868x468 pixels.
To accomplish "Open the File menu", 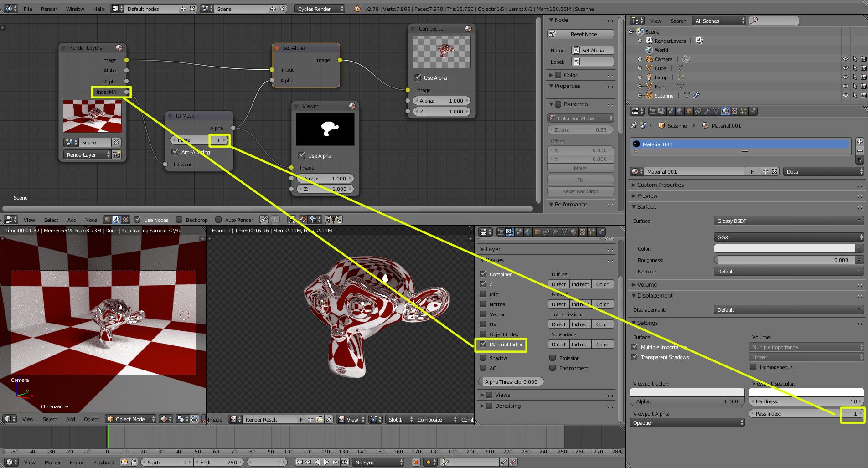I will (28, 9).
